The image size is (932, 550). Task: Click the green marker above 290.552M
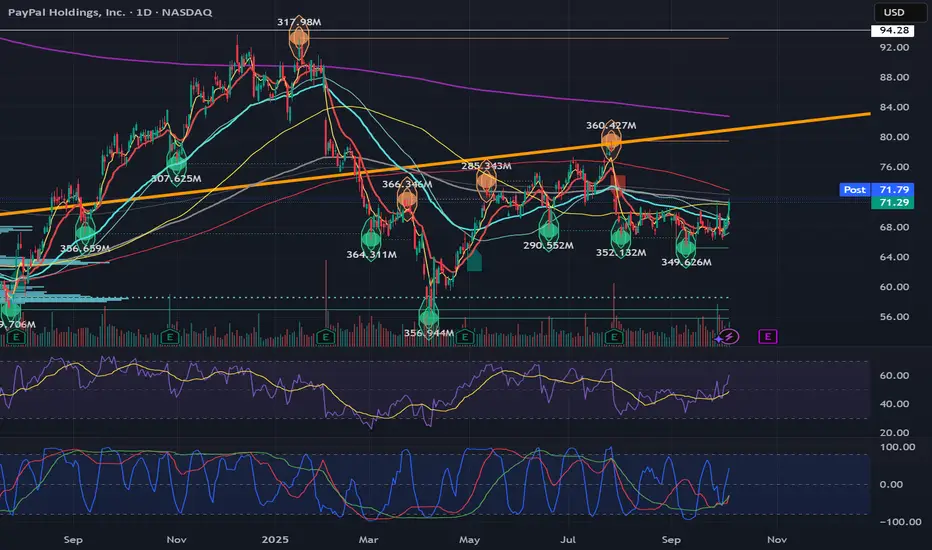tap(548, 229)
